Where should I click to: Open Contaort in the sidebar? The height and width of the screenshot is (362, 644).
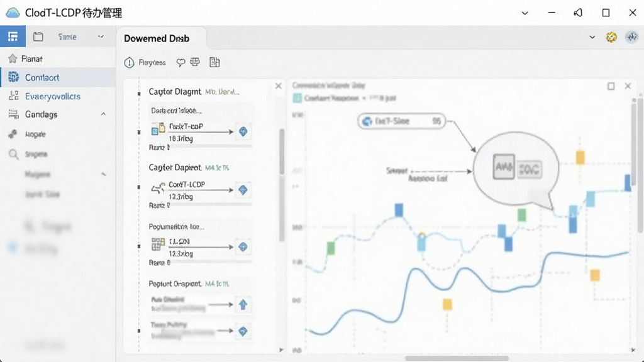click(x=57, y=77)
